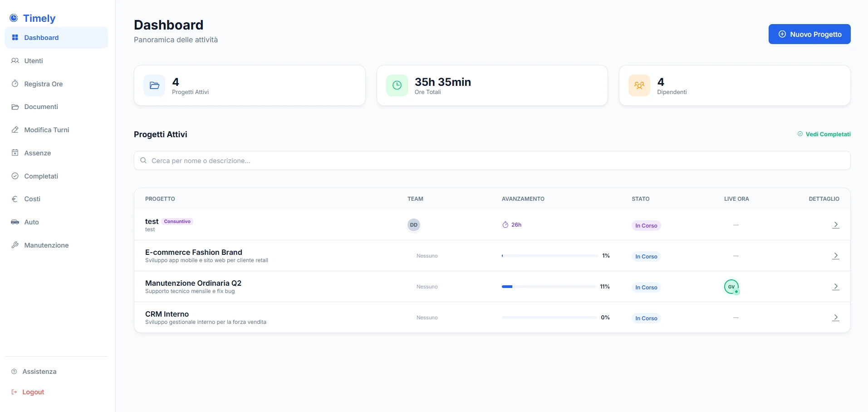Open detail arrow for CRM Interno
Image resolution: width=868 pixels, height=412 pixels.
[836, 318]
